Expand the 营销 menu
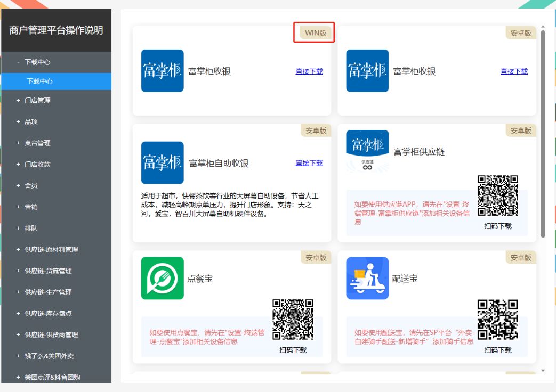The height and width of the screenshot is (392, 556). [57, 207]
